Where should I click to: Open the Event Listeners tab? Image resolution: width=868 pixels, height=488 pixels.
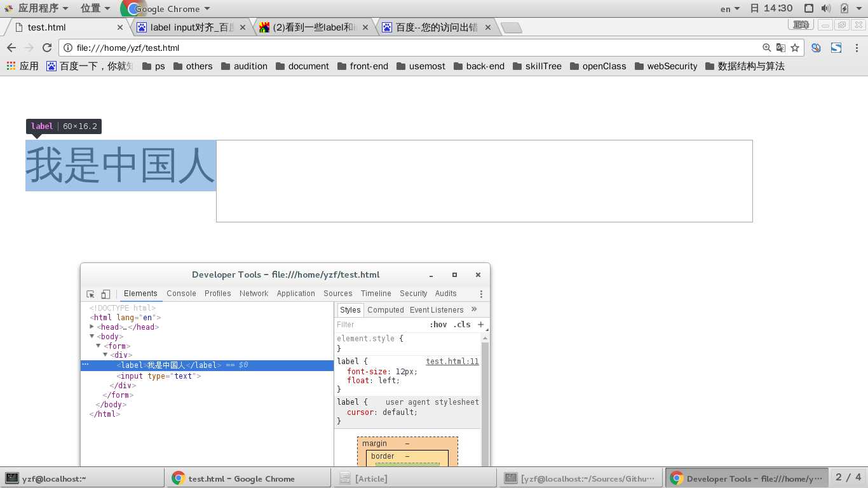(437, 310)
